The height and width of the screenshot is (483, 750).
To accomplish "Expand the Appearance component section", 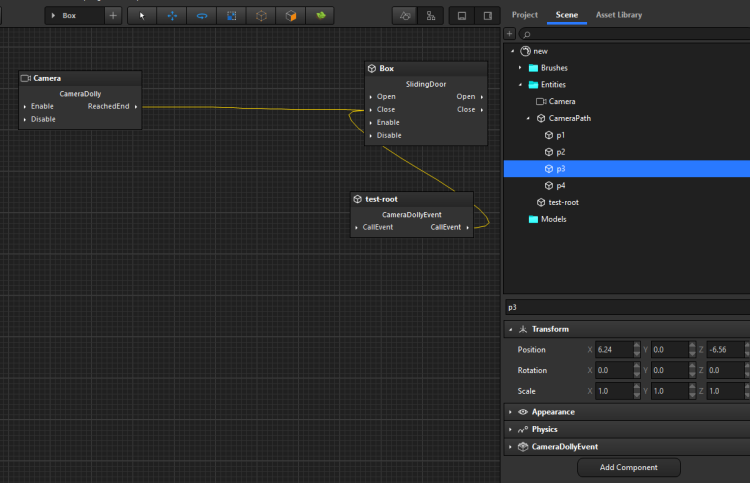I will [511, 412].
